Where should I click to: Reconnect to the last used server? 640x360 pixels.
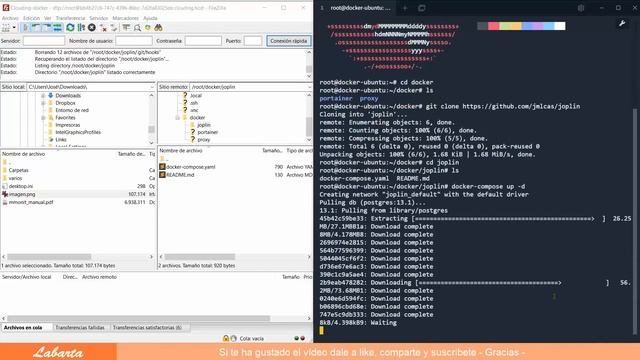pyautogui.click(x=114, y=28)
